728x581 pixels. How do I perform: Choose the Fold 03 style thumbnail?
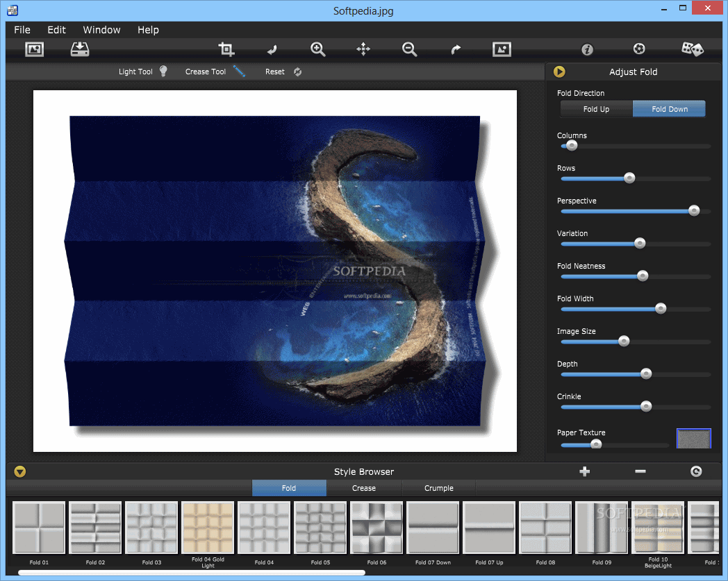tap(151, 528)
